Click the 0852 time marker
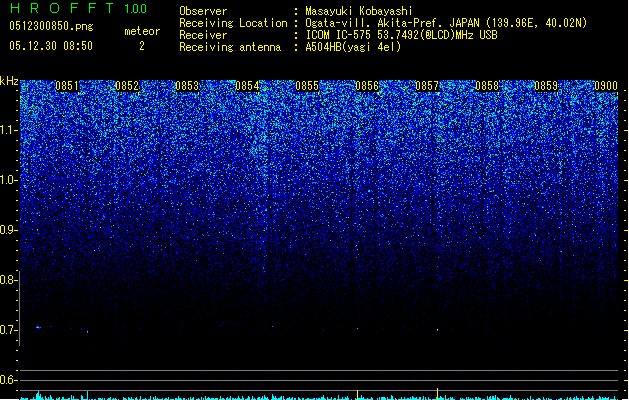Image resolution: width=629 pixels, height=400 pixels. click(127, 86)
